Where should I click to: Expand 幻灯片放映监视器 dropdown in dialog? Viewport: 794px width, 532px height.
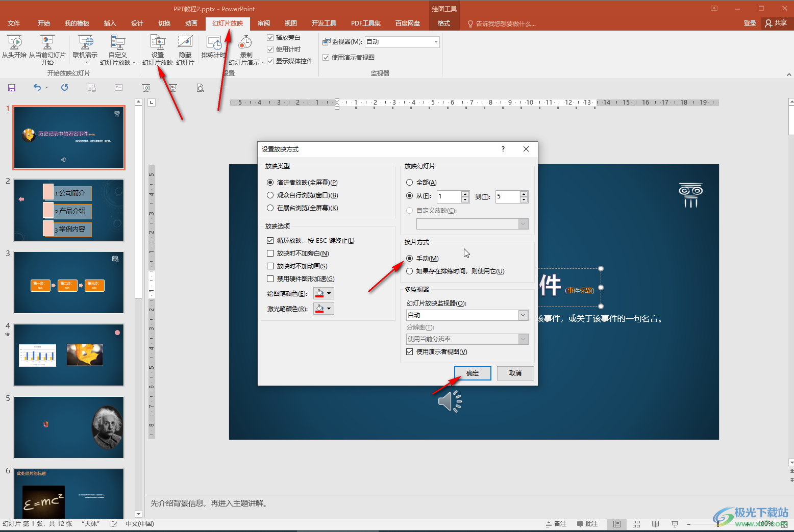coord(523,315)
